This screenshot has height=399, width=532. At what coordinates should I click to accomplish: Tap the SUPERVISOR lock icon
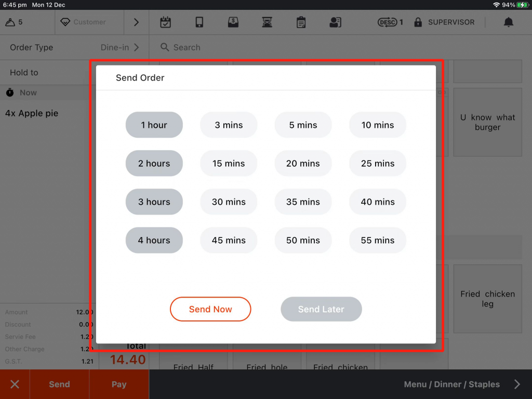tap(418, 22)
